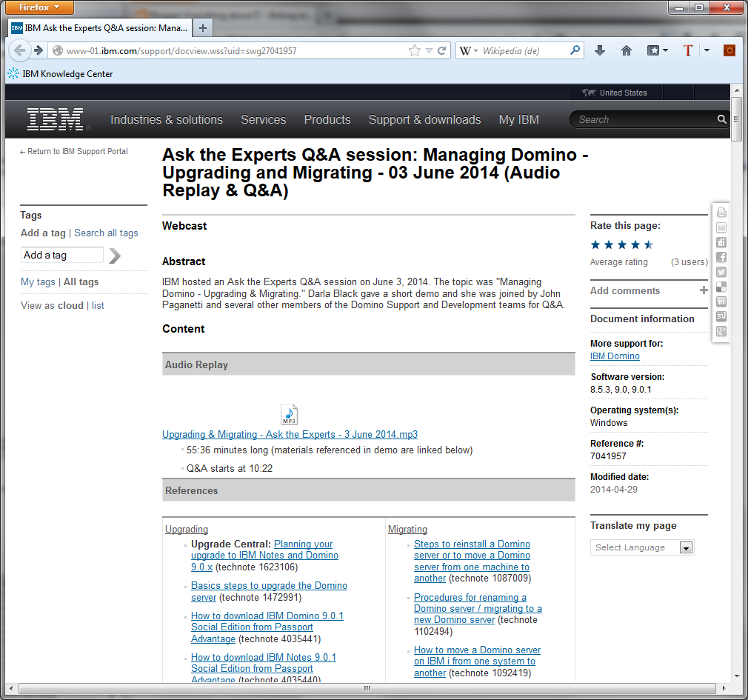Open the Products menu in IBM header
The image size is (748, 700).
[327, 120]
